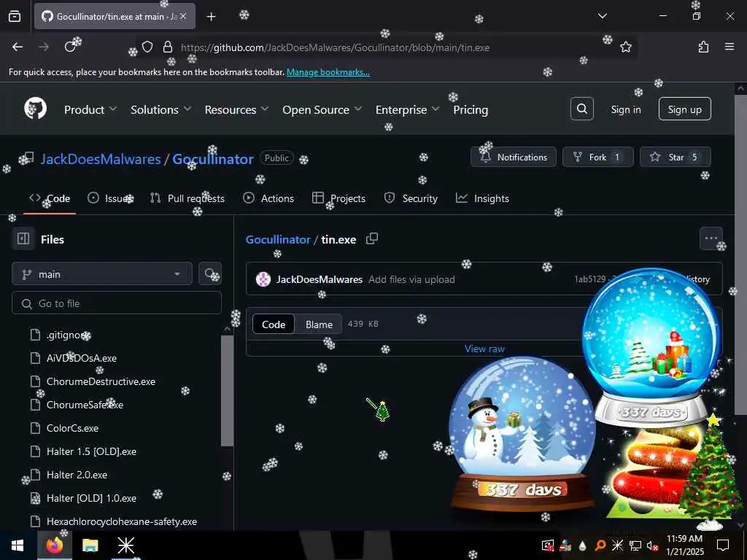Click the search files magnifier beside main branch
The height and width of the screenshot is (560, 747).
tap(209, 273)
